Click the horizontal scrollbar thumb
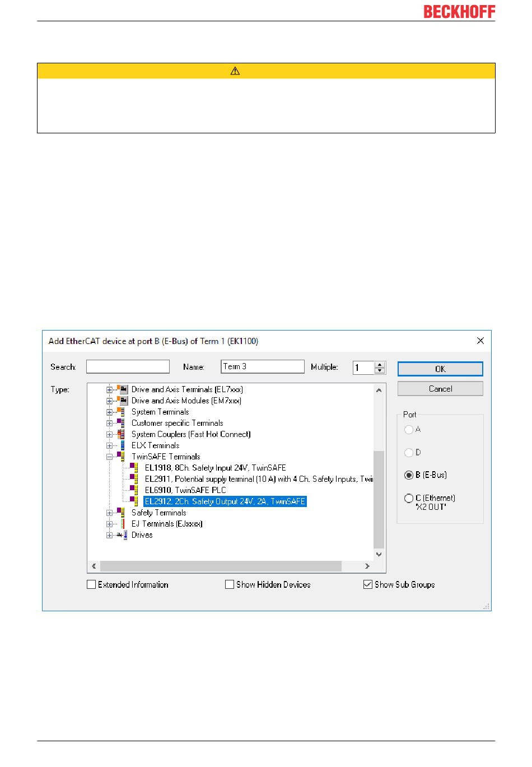The image size is (532, 767). pyautogui.click(x=221, y=566)
